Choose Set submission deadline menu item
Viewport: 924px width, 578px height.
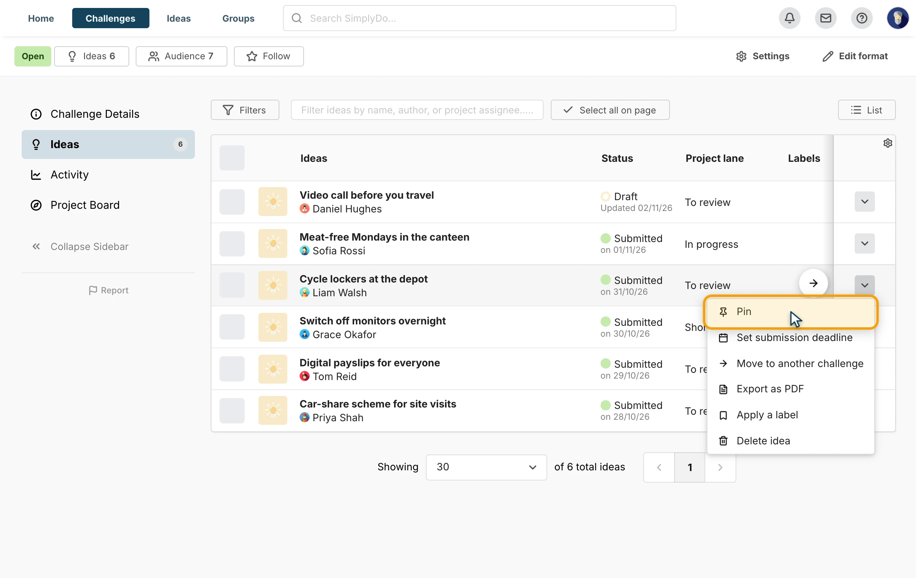[790, 337]
